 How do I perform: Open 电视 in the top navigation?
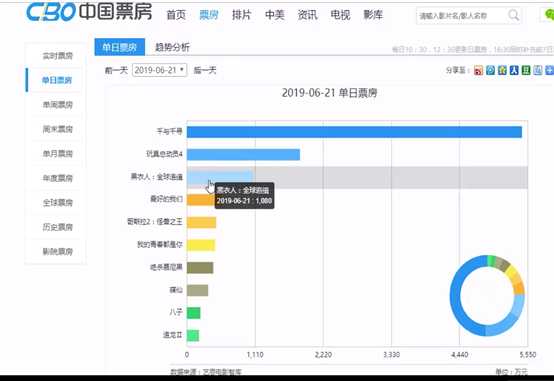tap(340, 15)
